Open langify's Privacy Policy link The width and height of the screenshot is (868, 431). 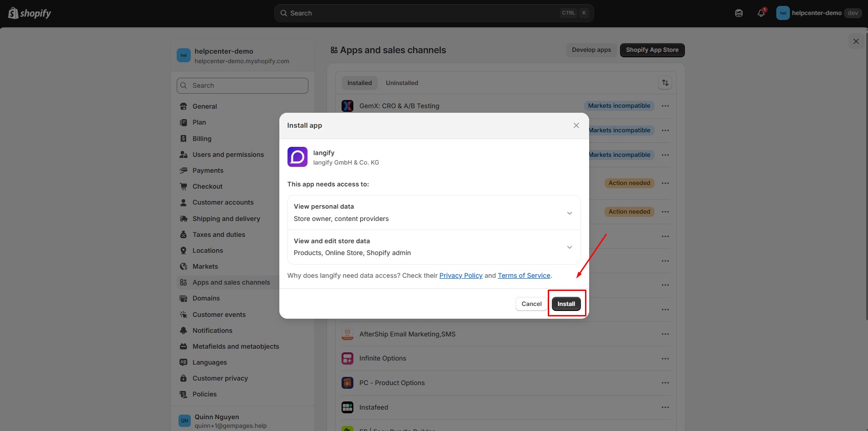coord(461,275)
